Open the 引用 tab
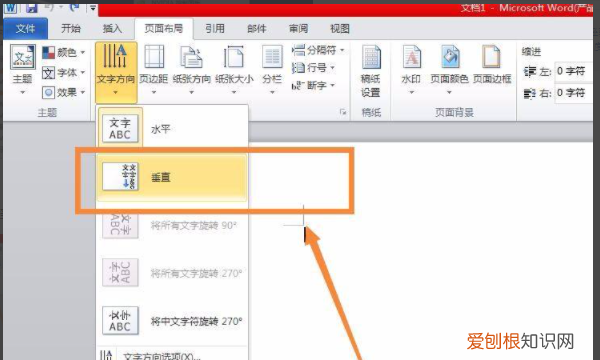 point(215,29)
